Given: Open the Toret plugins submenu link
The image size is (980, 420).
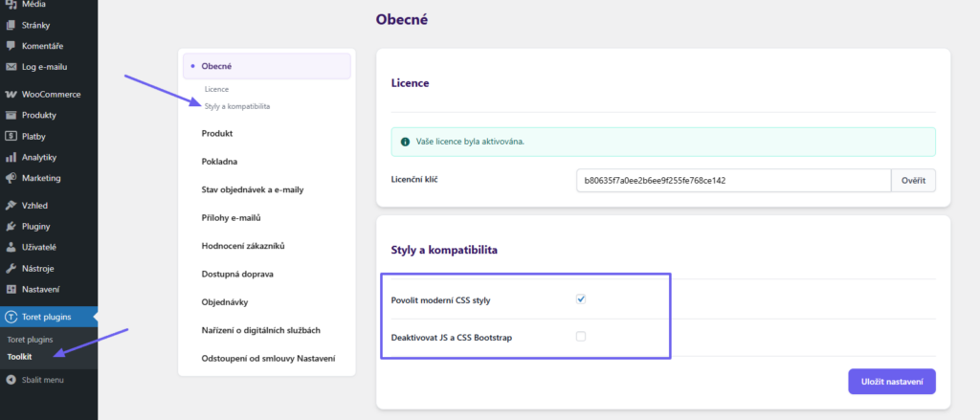Looking at the screenshot, I should click(30, 340).
